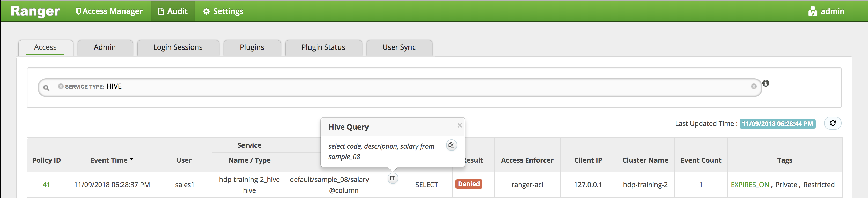Viewport: 868px width, 198px height.
Task: Switch to the Admin tab
Action: (x=105, y=48)
